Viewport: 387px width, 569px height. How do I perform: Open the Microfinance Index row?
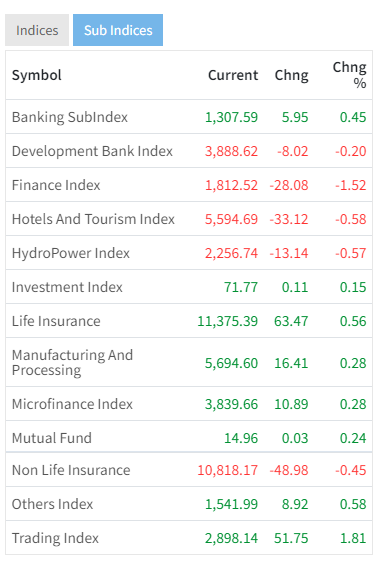[x=189, y=404]
